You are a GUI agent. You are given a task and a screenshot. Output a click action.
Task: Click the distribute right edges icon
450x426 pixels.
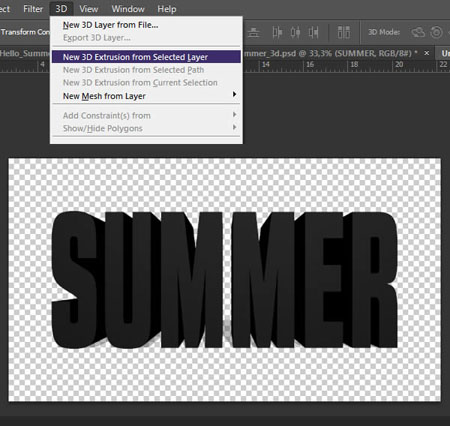(x=313, y=32)
